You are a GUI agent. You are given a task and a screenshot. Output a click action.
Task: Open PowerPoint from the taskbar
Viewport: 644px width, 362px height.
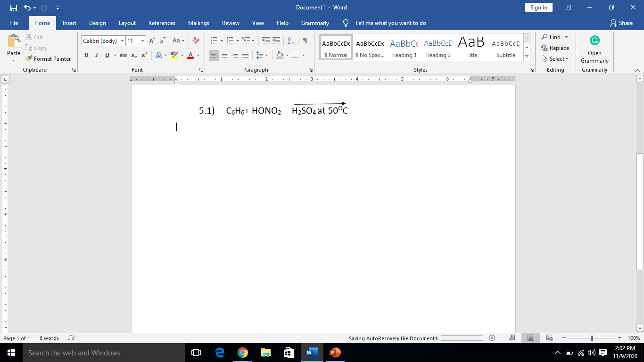336,352
